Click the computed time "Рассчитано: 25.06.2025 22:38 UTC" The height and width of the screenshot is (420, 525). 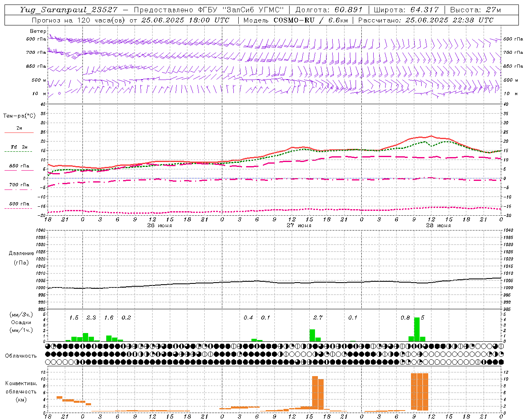426,20
